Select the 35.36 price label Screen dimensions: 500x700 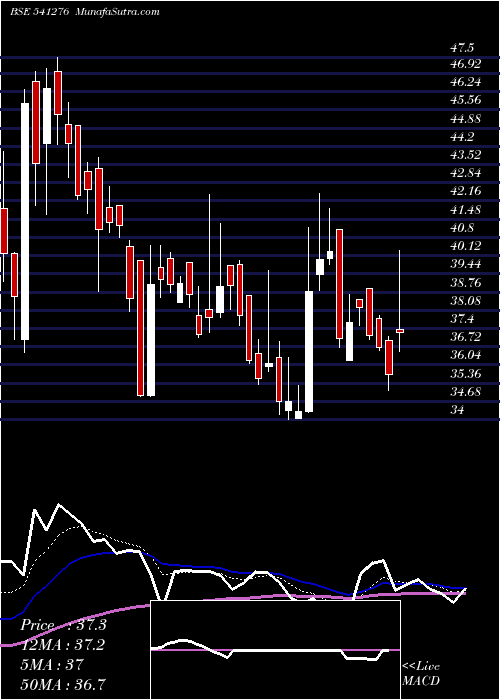(466, 374)
